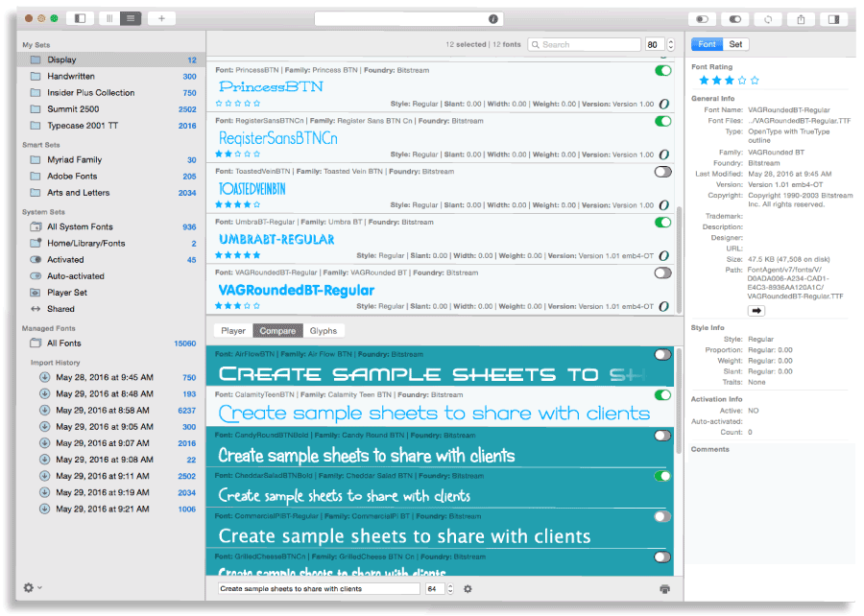Open the sidebar gear dropdown menu
The width and height of the screenshot is (864, 616).
click(32, 587)
